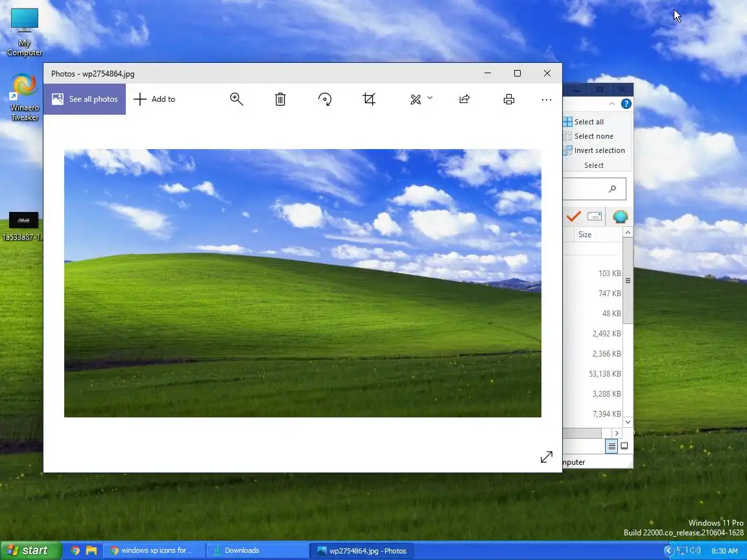Open the Start menu
Screen dimensions: 747x560
[x=30, y=550]
